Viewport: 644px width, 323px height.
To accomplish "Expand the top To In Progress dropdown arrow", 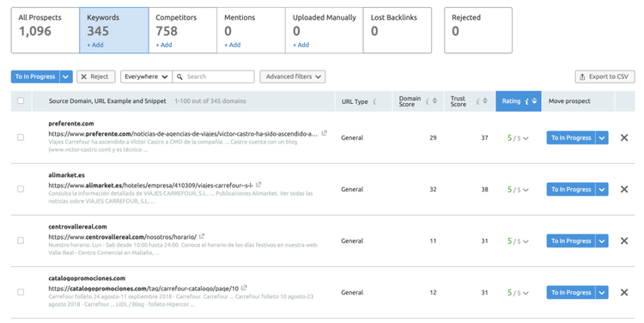I will pyautogui.click(x=66, y=76).
